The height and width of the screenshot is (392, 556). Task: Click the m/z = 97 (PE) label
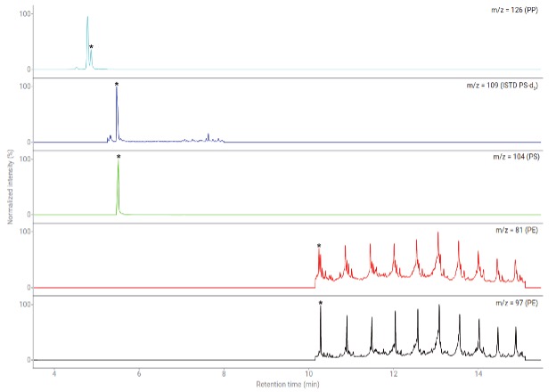517,306
